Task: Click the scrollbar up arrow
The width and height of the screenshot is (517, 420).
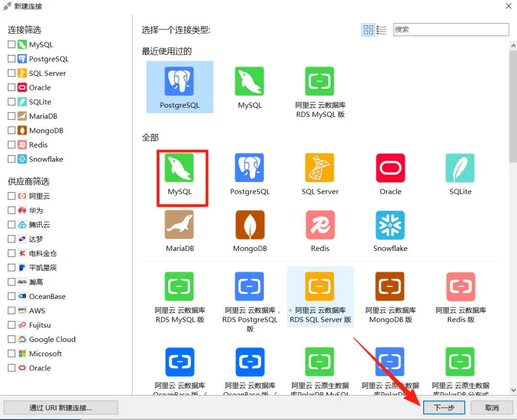Action: (x=513, y=45)
